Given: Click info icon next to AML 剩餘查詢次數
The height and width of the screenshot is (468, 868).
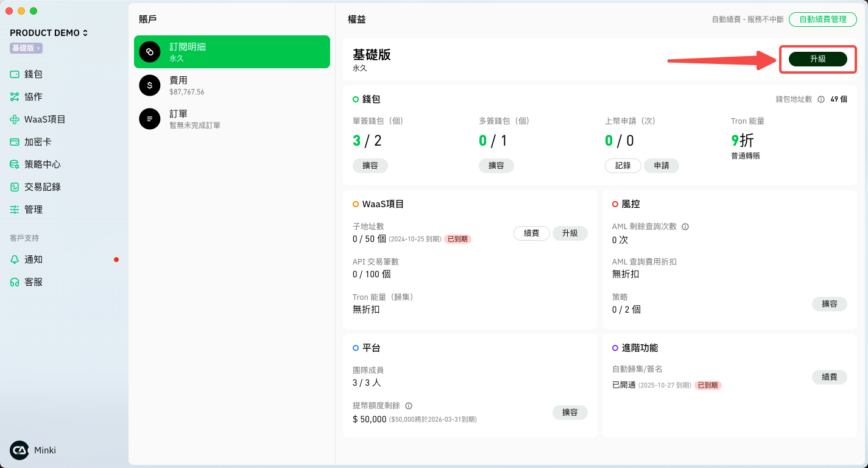Looking at the screenshot, I should (685, 227).
